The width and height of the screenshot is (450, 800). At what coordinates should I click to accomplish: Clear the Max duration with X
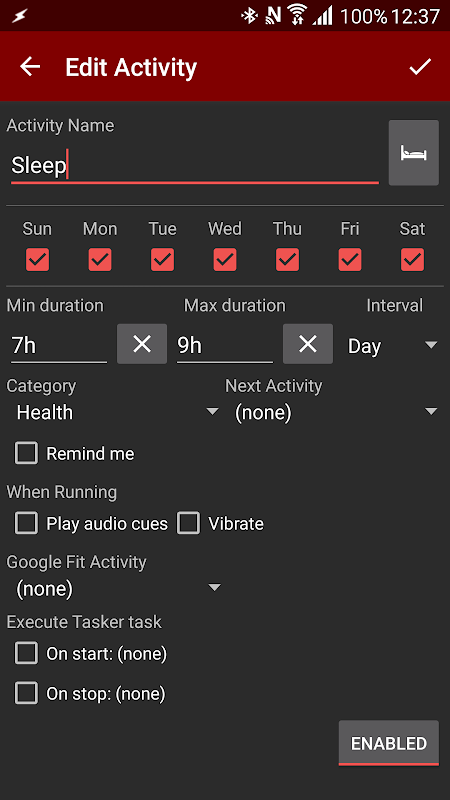point(308,344)
